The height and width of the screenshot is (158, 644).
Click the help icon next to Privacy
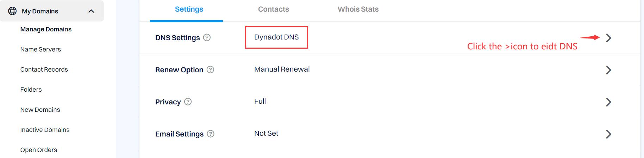(188, 102)
